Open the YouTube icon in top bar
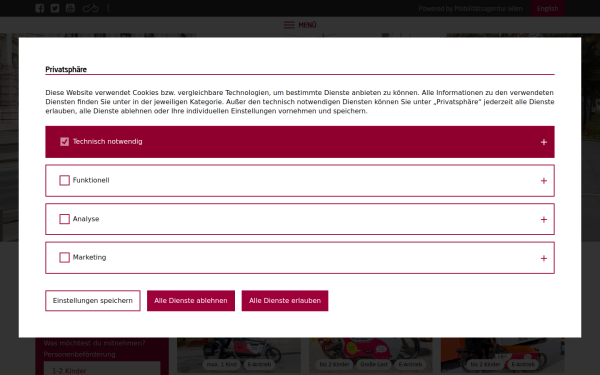The height and width of the screenshot is (375, 600). 70,8
